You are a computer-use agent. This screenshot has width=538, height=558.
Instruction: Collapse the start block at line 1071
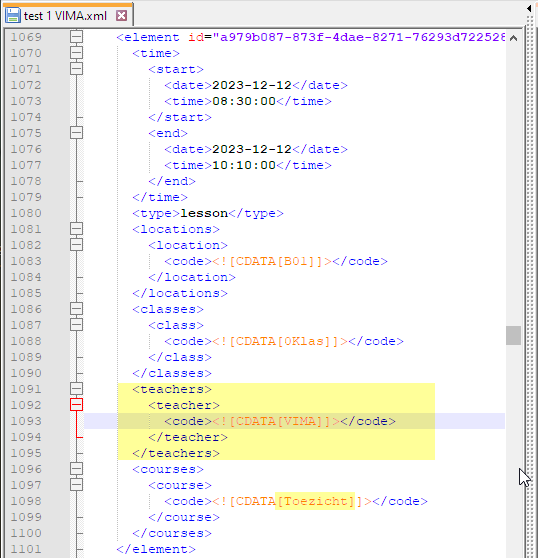click(77, 69)
